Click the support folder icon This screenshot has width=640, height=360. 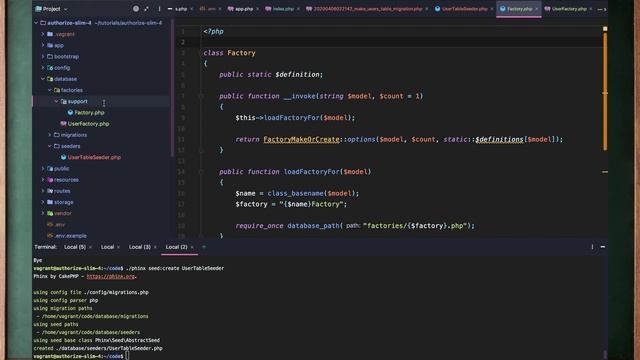64,101
